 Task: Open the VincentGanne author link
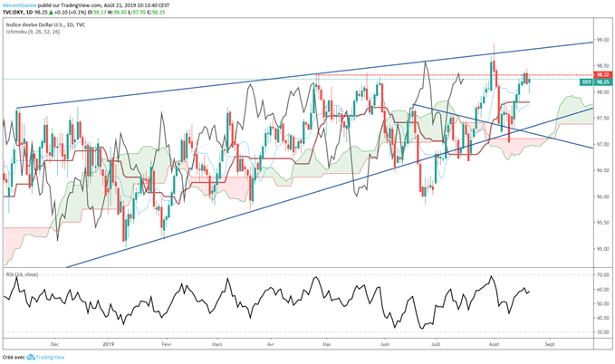19,5
